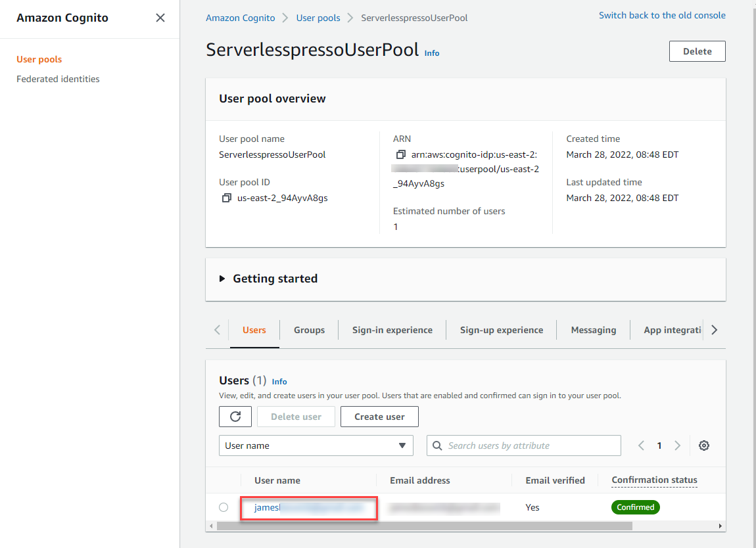Open User pools breadcrumb link
Image resolution: width=756 pixels, height=548 pixels.
(x=318, y=18)
